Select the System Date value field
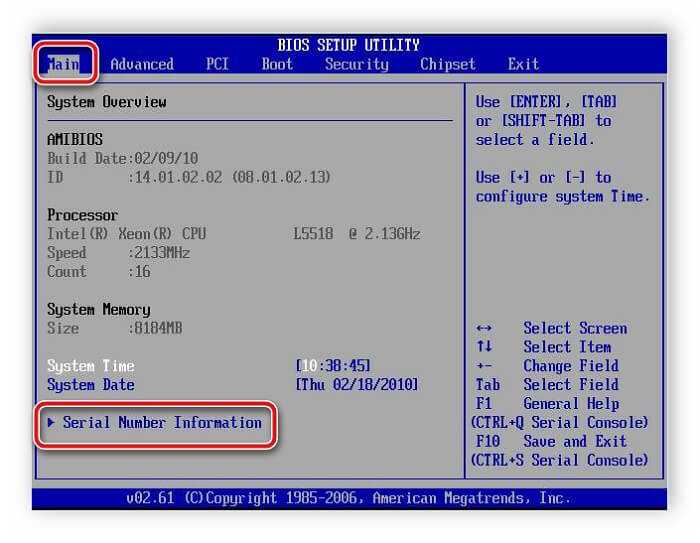700x543 pixels. 357,385
